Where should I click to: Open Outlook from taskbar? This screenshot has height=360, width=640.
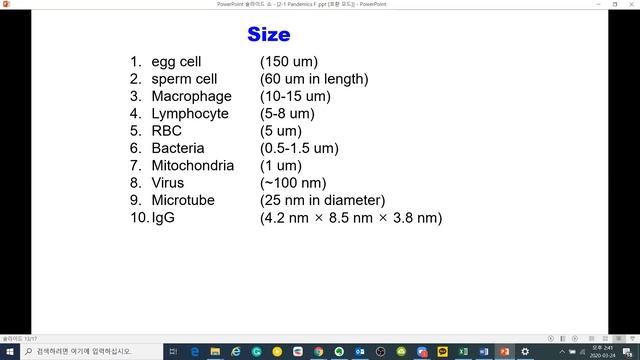point(360,351)
